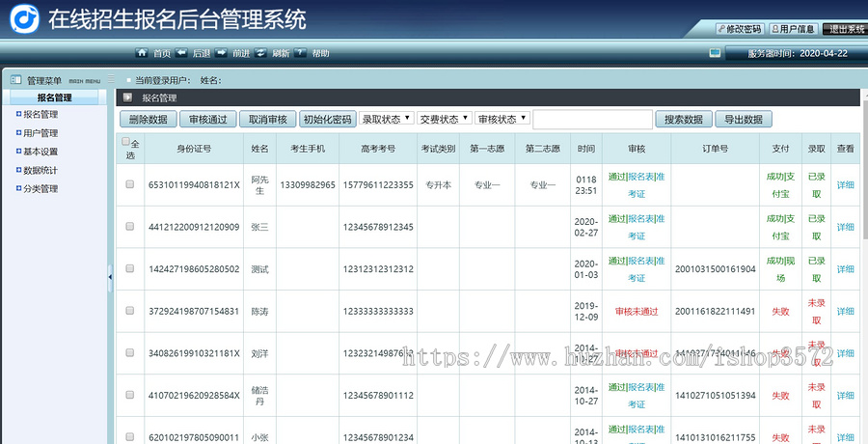Click the 退出系统 button

coord(845,29)
